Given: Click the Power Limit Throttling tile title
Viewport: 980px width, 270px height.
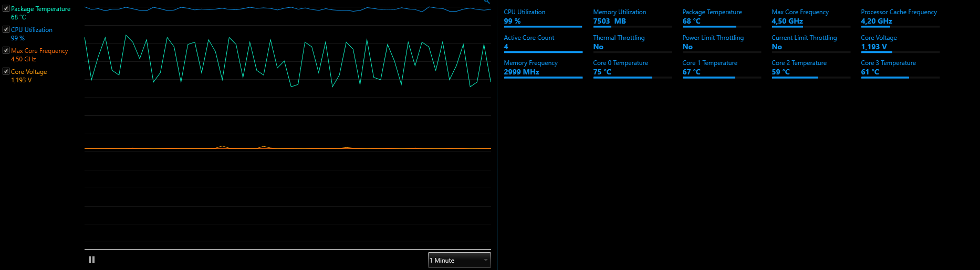Looking at the screenshot, I should 713,38.
